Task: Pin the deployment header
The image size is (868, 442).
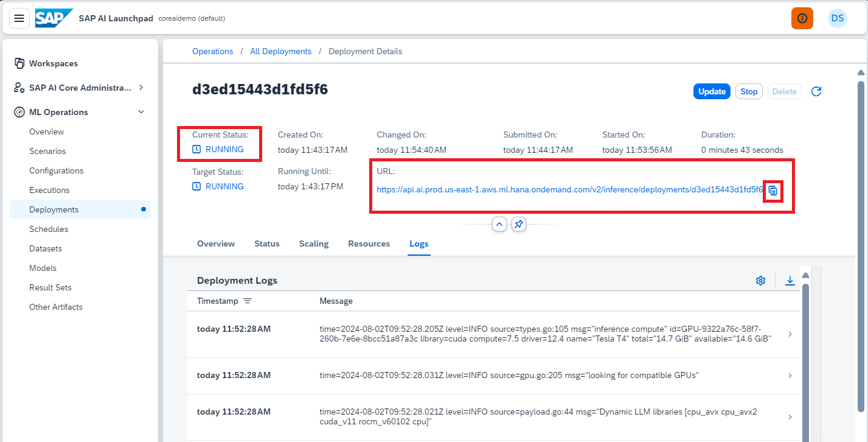Action: (518, 224)
